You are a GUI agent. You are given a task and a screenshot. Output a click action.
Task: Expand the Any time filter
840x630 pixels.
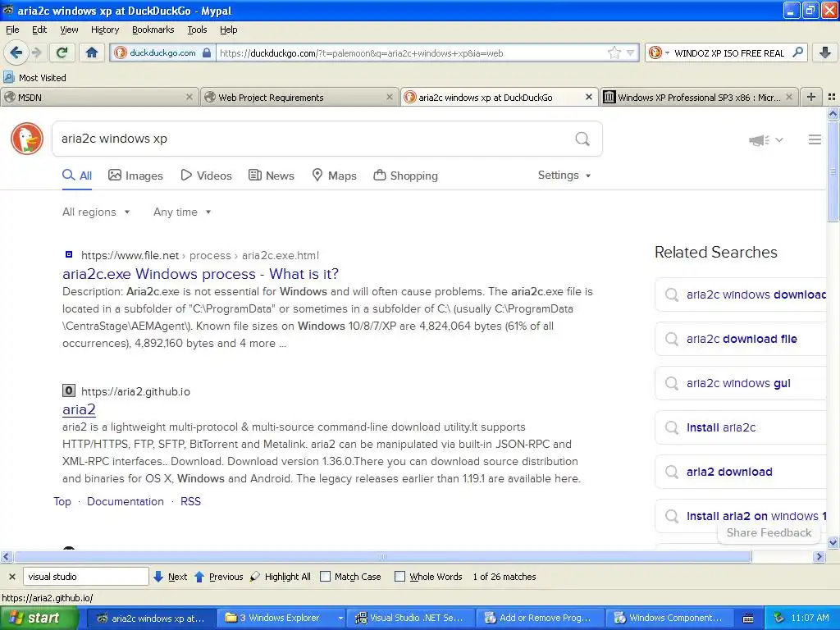[182, 212]
